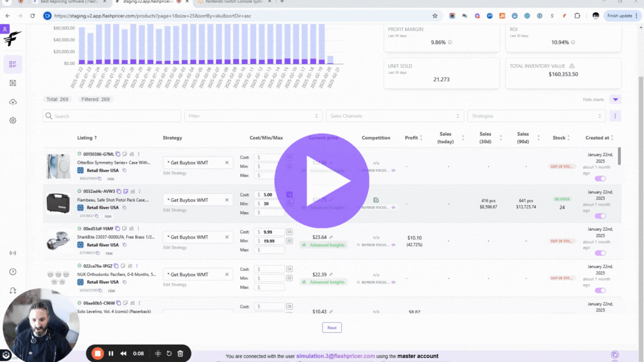Open the Strategies dropdown
644x362 pixels.
(537, 116)
